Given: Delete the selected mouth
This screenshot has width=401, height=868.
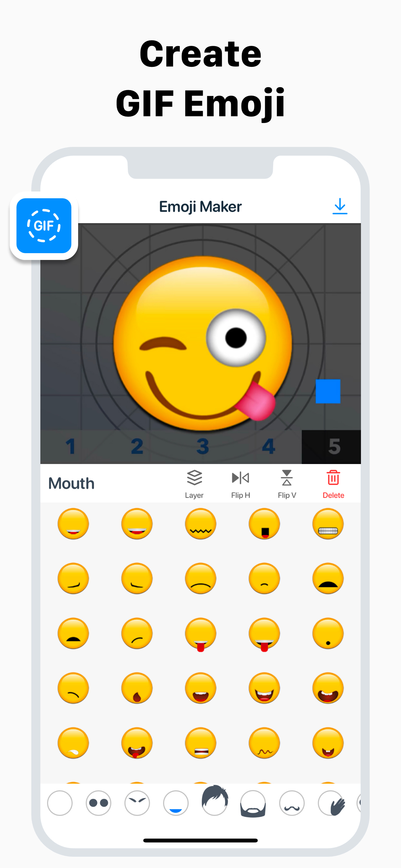Looking at the screenshot, I should point(333,484).
